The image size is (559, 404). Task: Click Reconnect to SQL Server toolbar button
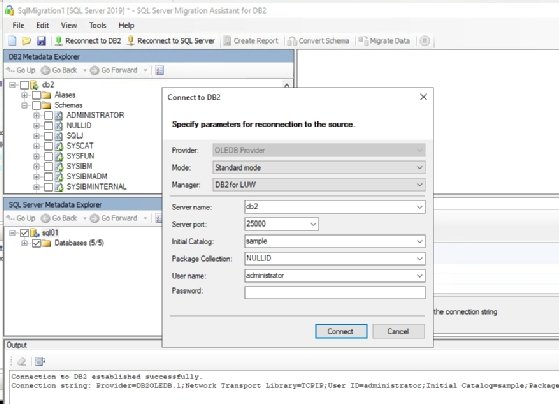point(171,41)
